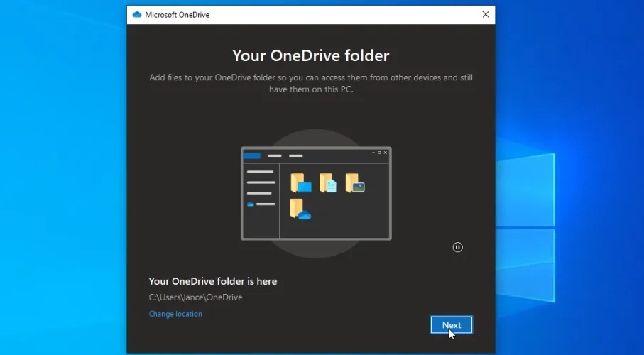
Task: Pause the folder animation
Action: [x=458, y=247]
